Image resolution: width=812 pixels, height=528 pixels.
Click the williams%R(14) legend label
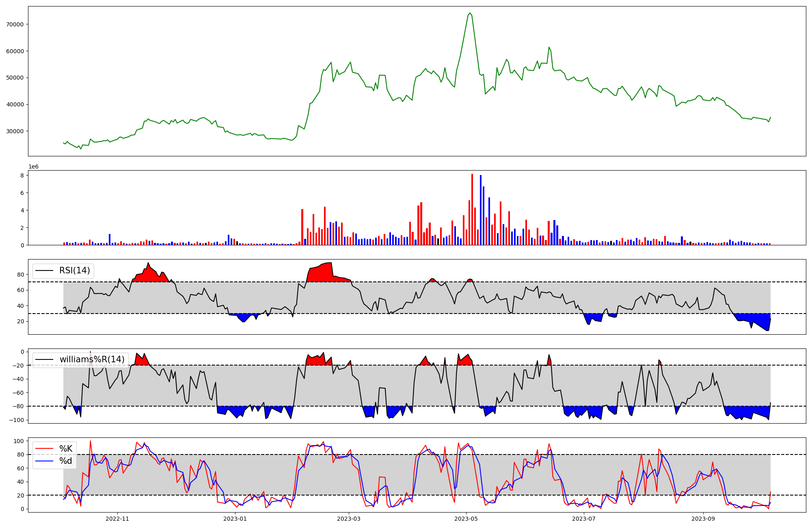(x=92, y=359)
